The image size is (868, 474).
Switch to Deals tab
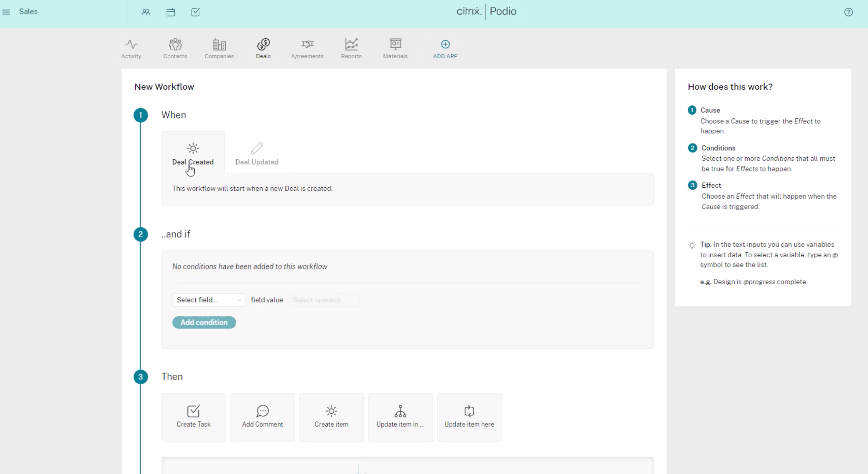point(263,48)
